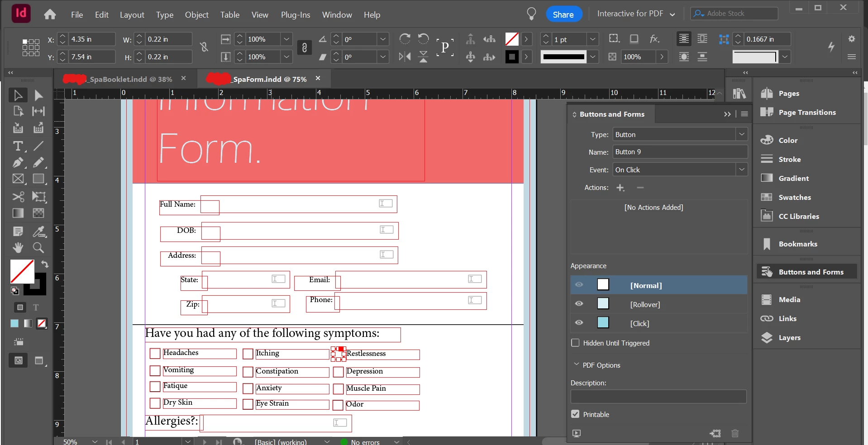Select the Line tool
Viewport: 868px width, 445px height.
click(38, 146)
